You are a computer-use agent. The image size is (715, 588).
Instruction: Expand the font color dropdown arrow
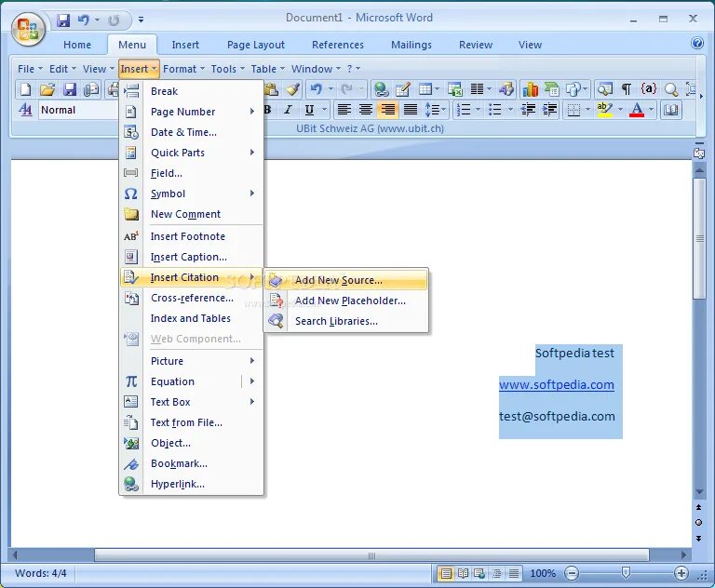coord(651,110)
